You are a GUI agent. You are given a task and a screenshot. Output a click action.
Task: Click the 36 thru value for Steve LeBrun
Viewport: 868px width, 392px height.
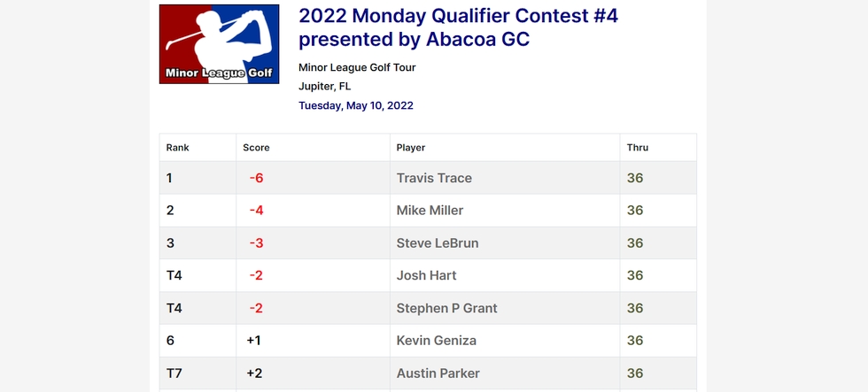click(635, 243)
